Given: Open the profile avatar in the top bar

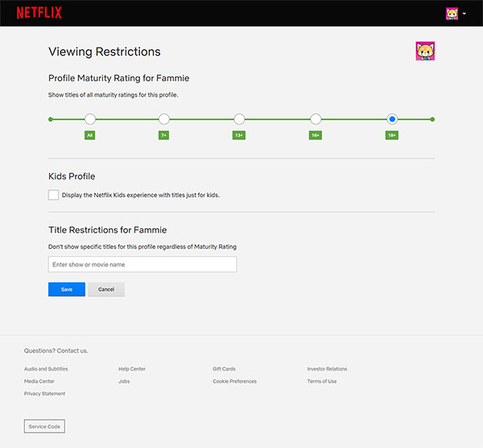Looking at the screenshot, I should 452,14.
